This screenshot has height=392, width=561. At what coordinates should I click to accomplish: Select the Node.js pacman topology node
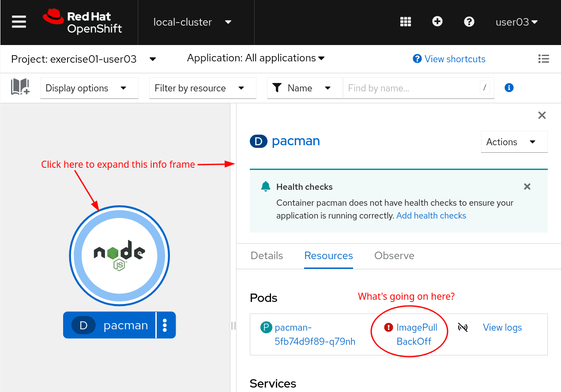120,256
